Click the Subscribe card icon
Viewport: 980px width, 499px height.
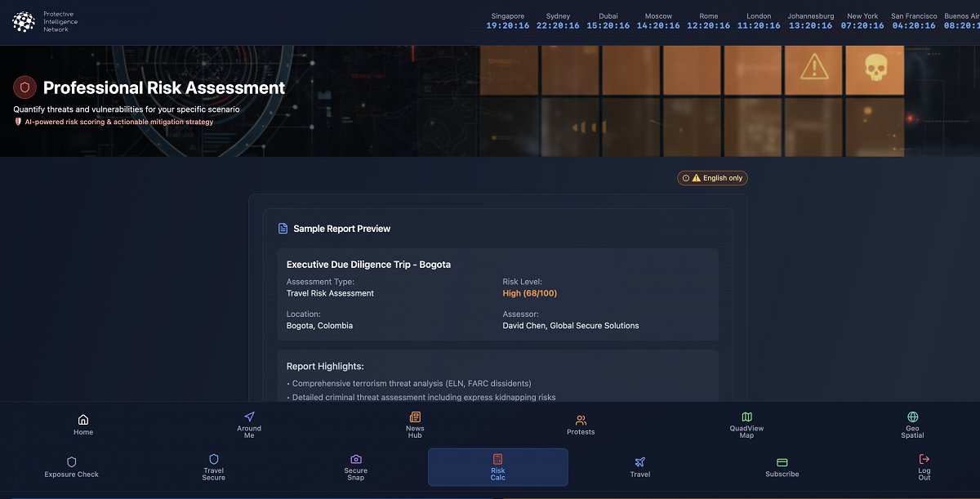tap(782, 462)
